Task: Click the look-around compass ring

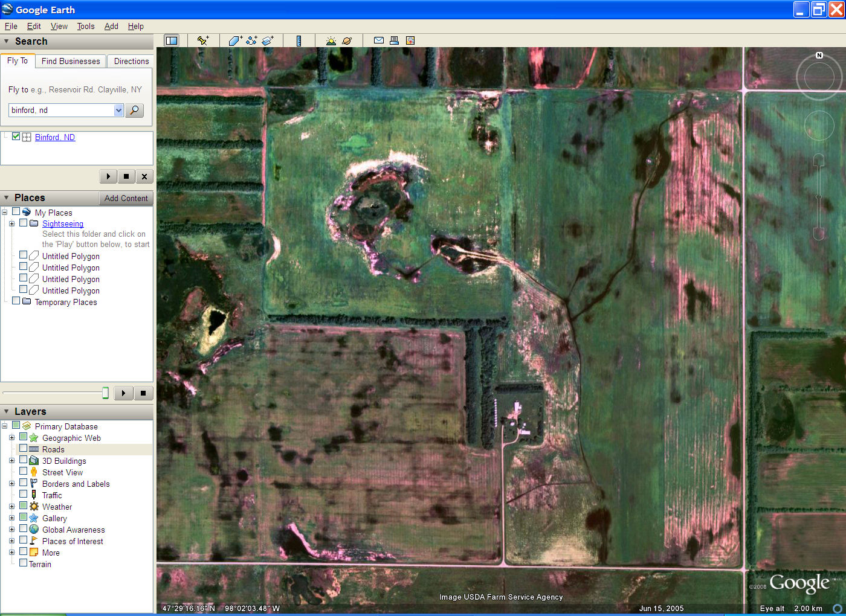Action: tap(819, 77)
